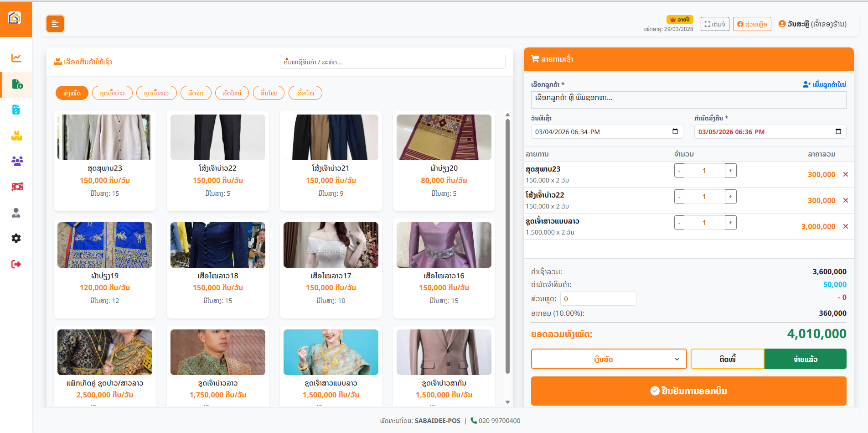Image resolution: width=868 pixels, height=433 pixels.
Task: Select ຕິດໜີ້ debt status option
Action: [727, 359]
